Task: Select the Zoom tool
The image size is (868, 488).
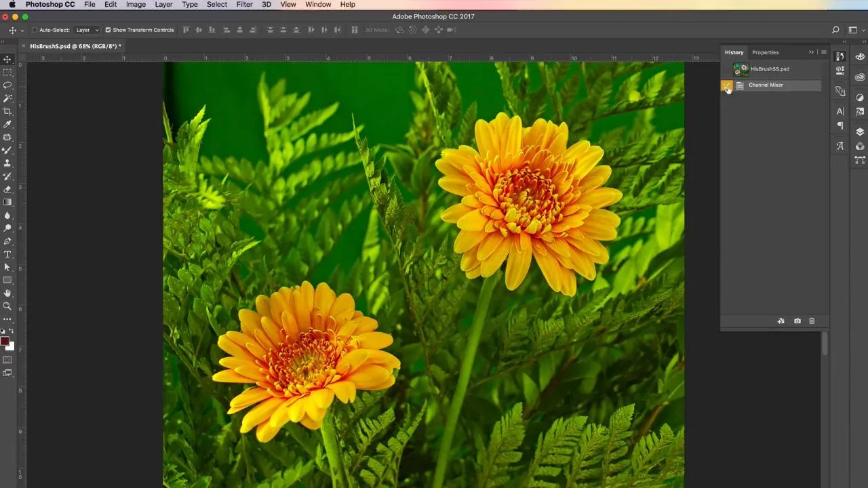Action: (7, 306)
